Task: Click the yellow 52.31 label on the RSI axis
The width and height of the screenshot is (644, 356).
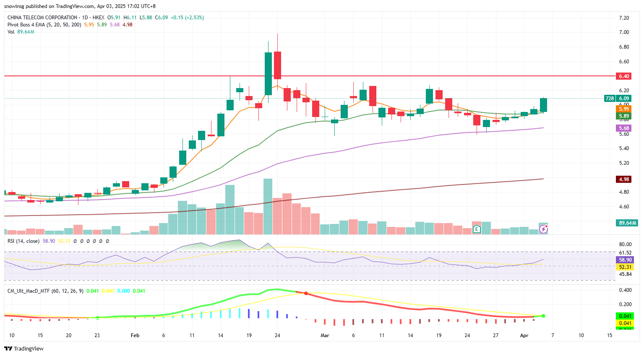Action: [x=625, y=267]
